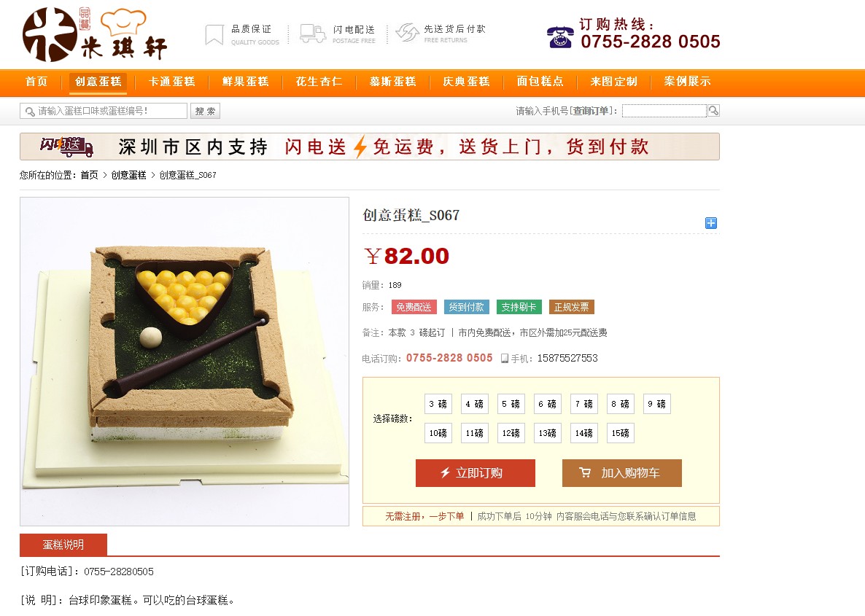Click the 米琪轩 logo
Screen dimensions: 865x616
[x=94, y=34]
